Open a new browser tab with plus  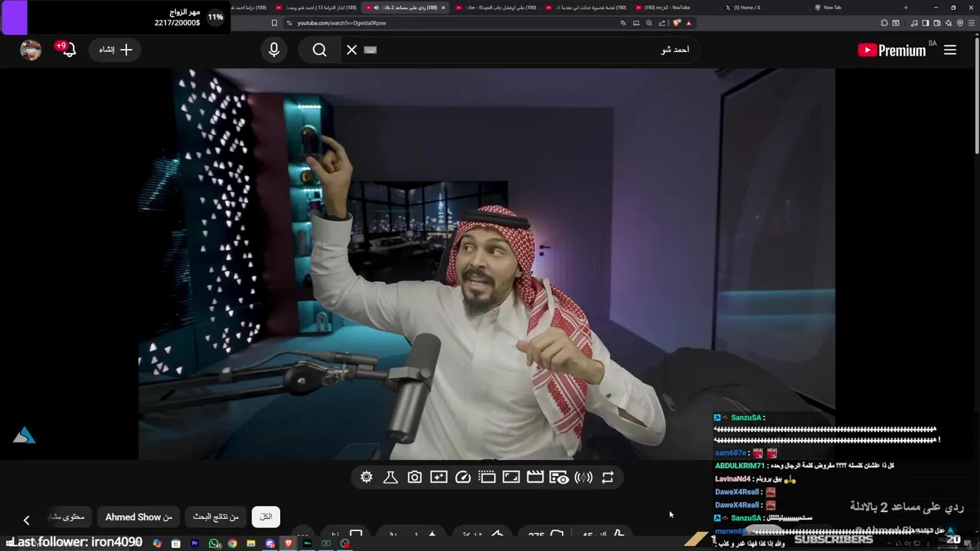[906, 8]
